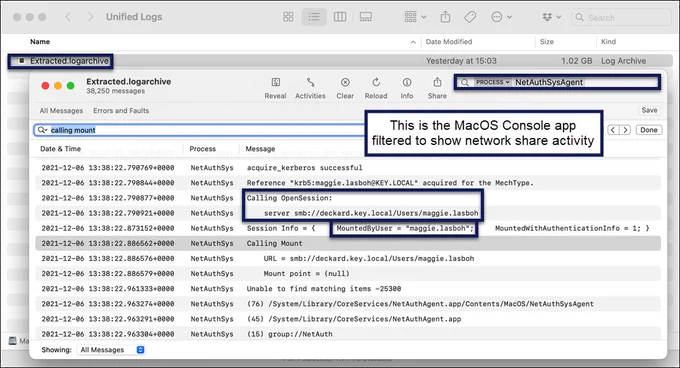Click Finder Search field
This screenshot has height=368, width=680.
[621, 18]
